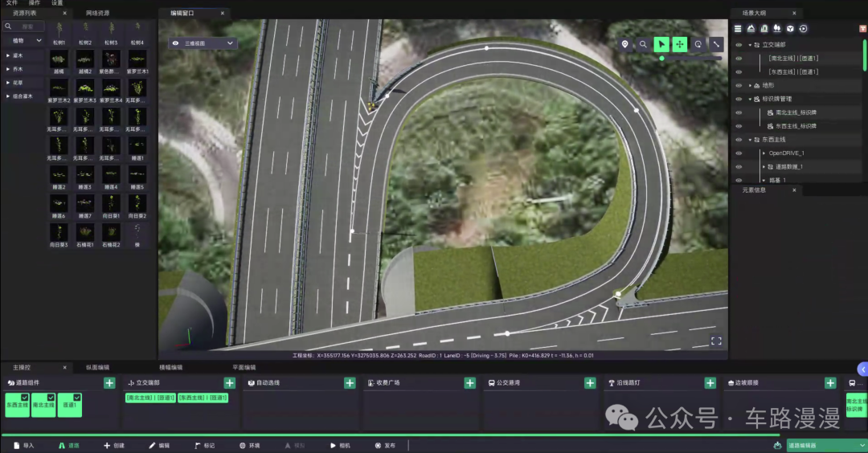Toggle visibility of [南北主线]|[匝道1] row

(x=739, y=58)
